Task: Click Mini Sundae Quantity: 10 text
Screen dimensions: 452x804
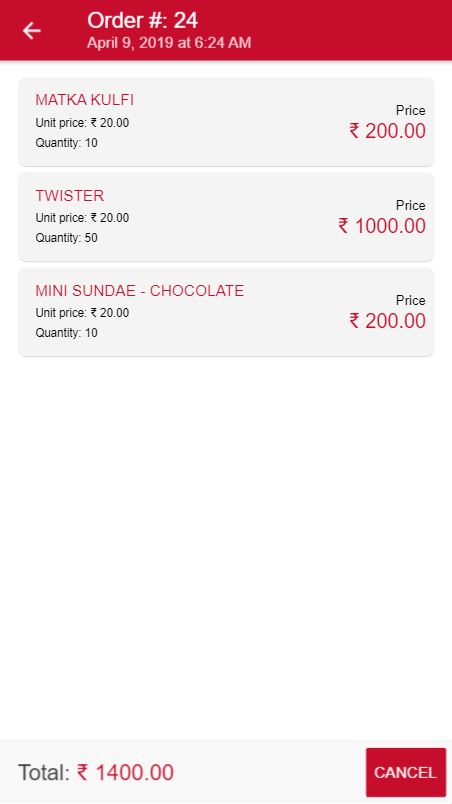Action: pos(66,333)
